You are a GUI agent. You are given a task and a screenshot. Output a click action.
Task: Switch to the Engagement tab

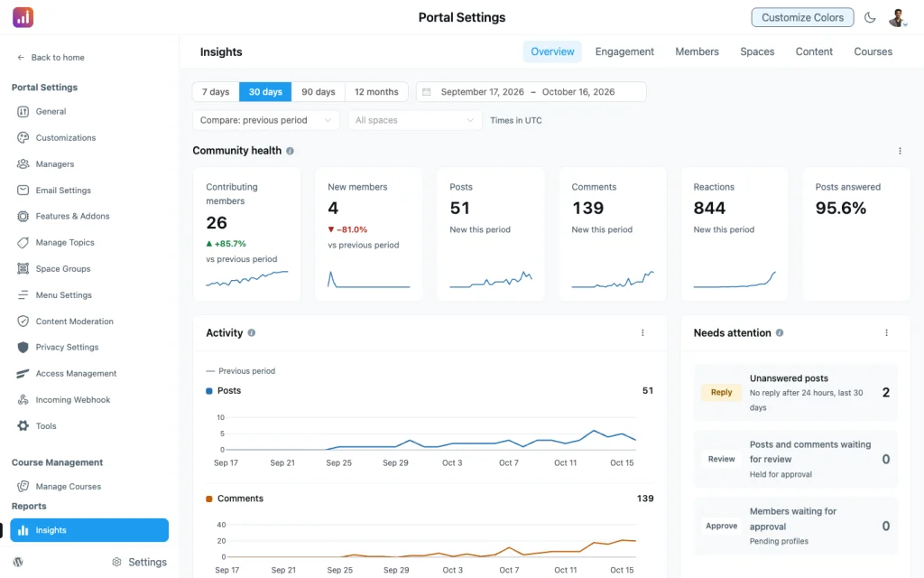pyautogui.click(x=624, y=51)
